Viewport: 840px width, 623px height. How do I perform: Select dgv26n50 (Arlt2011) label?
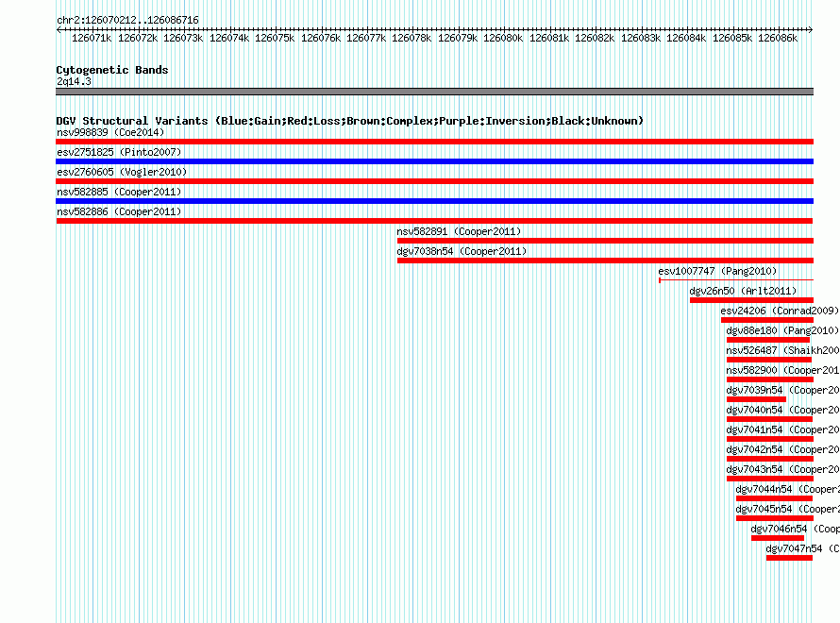743,291
